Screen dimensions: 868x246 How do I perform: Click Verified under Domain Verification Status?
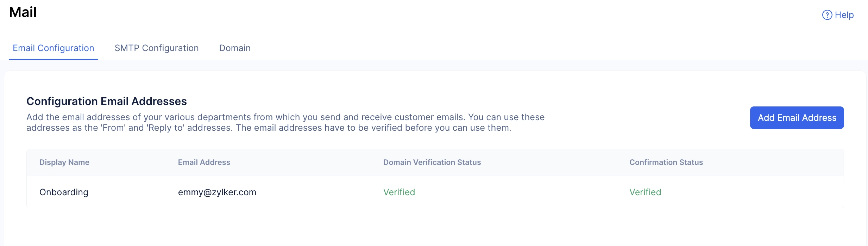coord(399,192)
